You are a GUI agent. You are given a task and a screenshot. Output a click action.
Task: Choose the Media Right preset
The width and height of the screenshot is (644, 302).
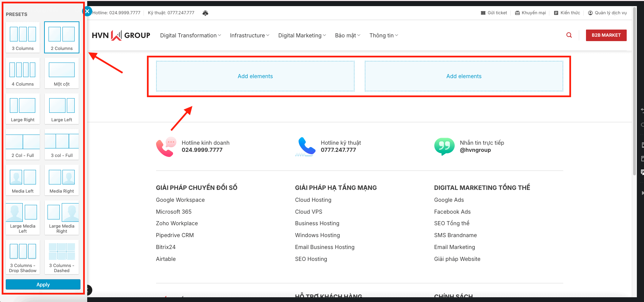pos(62,180)
